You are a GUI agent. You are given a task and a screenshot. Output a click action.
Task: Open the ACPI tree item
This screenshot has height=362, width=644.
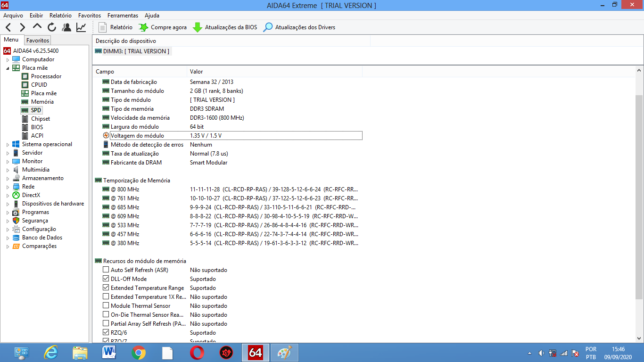[x=37, y=136]
